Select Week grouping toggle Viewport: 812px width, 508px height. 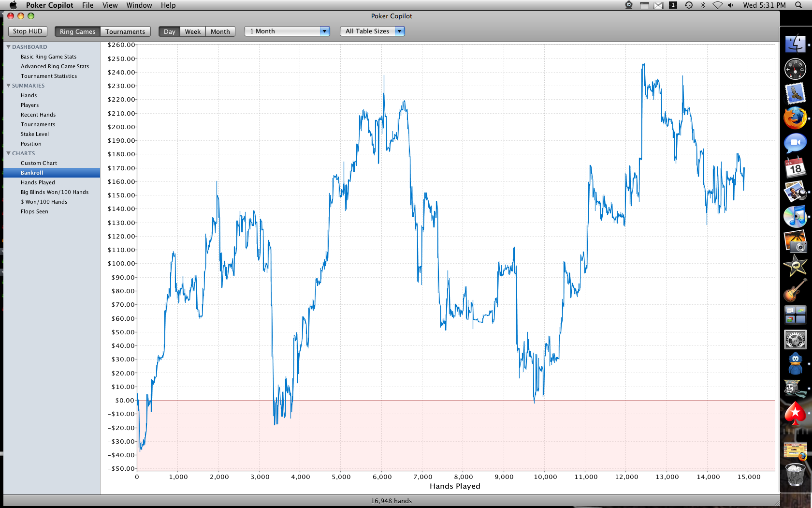pos(192,31)
